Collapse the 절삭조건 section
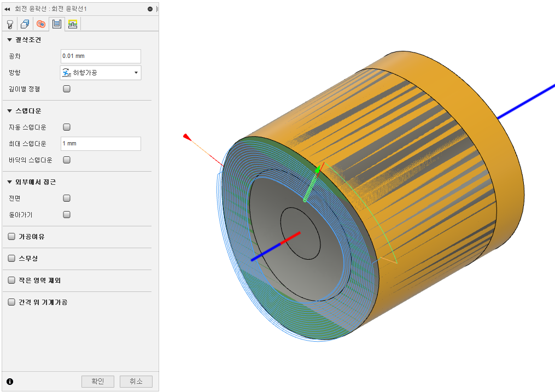The image size is (555, 392). 9,40
